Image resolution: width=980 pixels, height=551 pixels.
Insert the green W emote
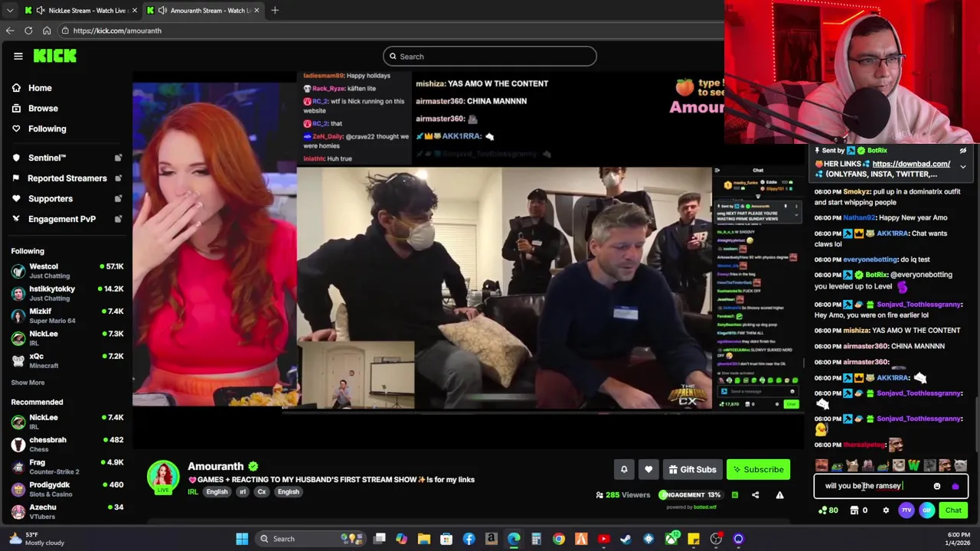pos(913,465)
